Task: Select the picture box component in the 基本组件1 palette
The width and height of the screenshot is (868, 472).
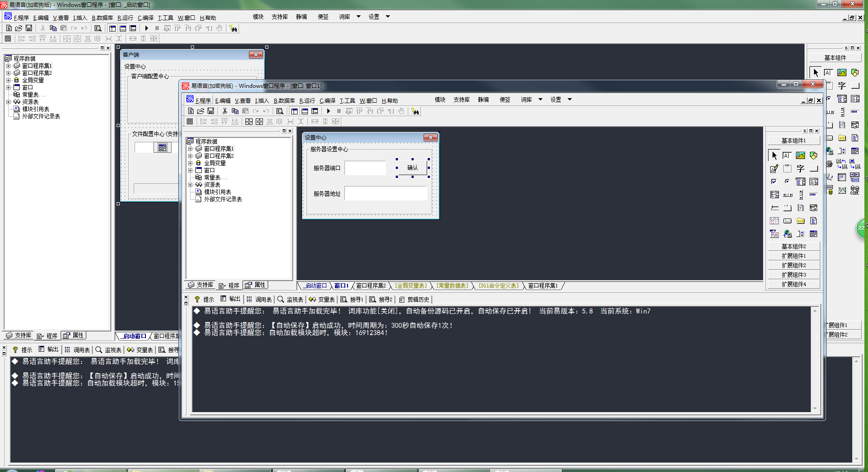Action: click(x=800, y=156)
